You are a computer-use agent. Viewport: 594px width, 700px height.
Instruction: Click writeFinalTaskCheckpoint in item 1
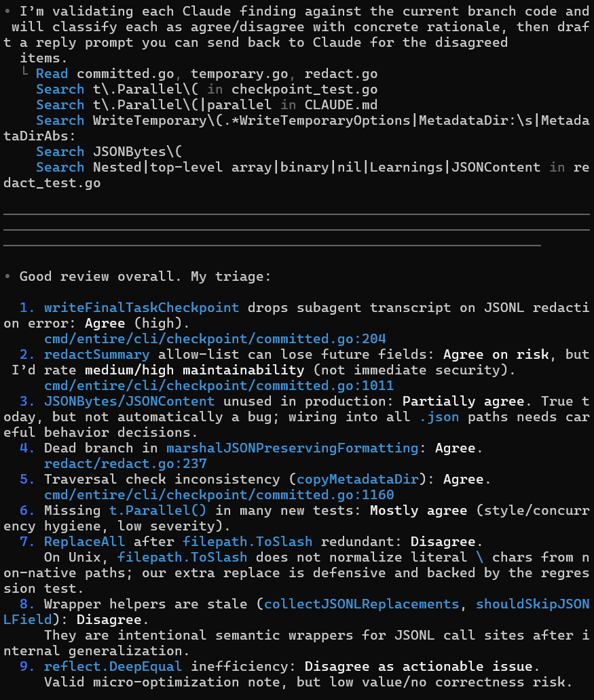tap(142, 307)
